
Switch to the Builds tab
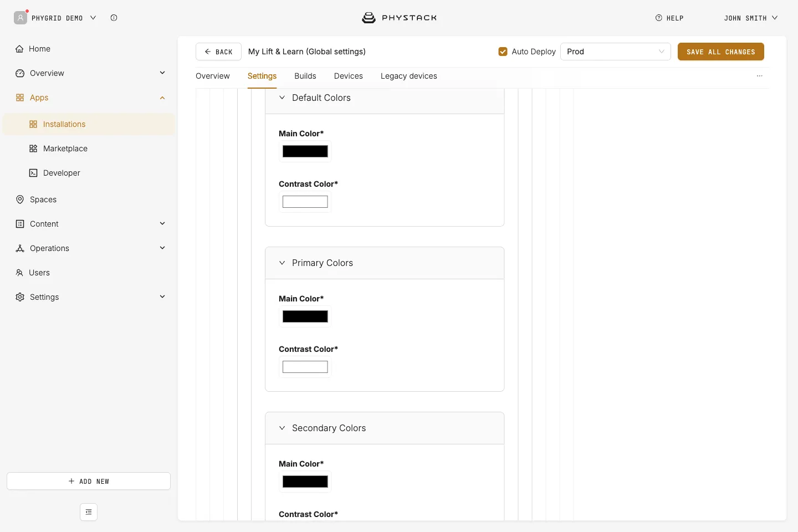coord(305,76)
